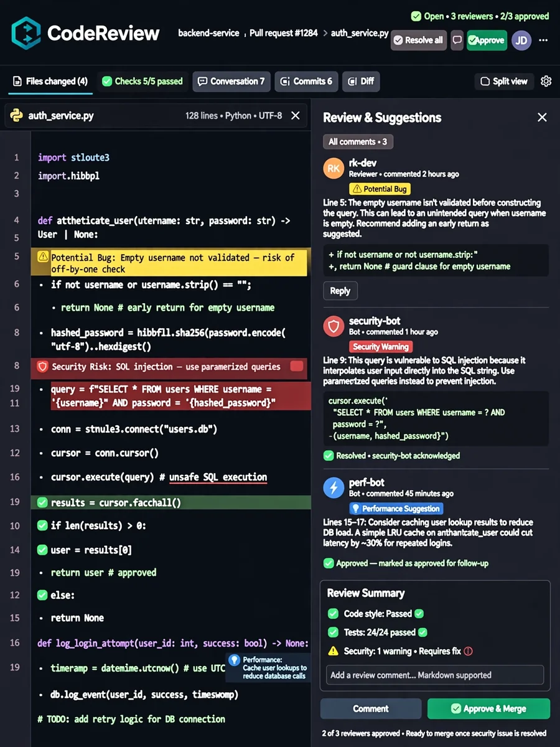Click the shield icon in the Security Risk banner
Viewport: 560px width, 747px height.
click(43, 367)
